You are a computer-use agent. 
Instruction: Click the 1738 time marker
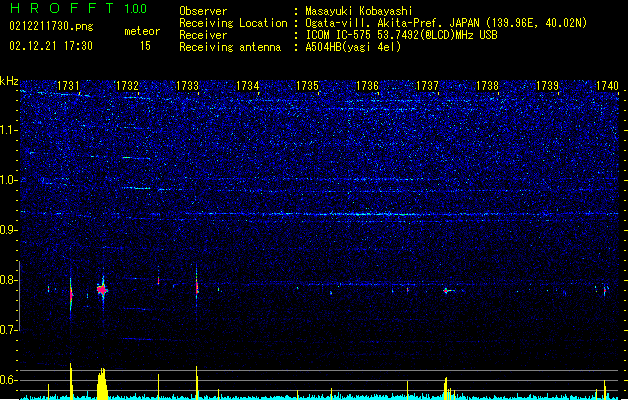[x=487, y=86]
